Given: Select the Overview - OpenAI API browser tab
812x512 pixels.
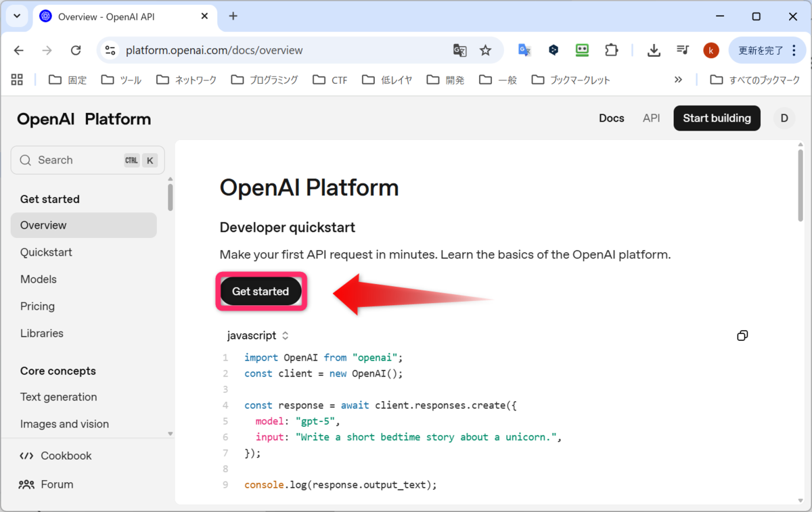Looking at the screenshot, I should click(125, 16).
